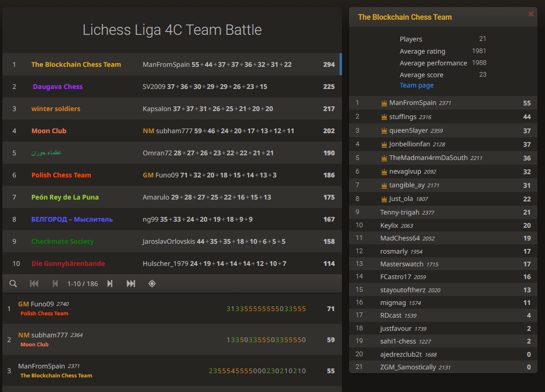Select winter soldiers team in standings
This screenshot has height=392, width=545.
56,109
